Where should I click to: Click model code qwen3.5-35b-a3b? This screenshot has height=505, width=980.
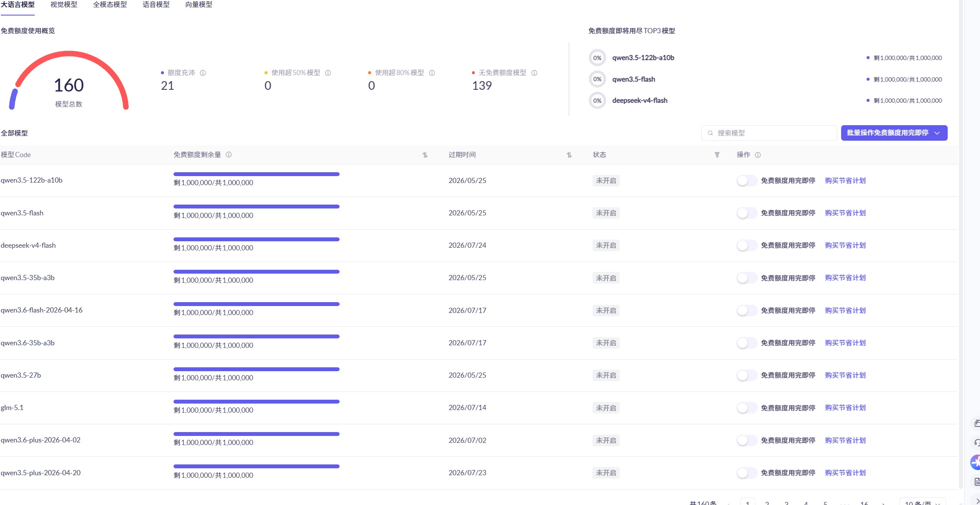click(x=28, y=278)
